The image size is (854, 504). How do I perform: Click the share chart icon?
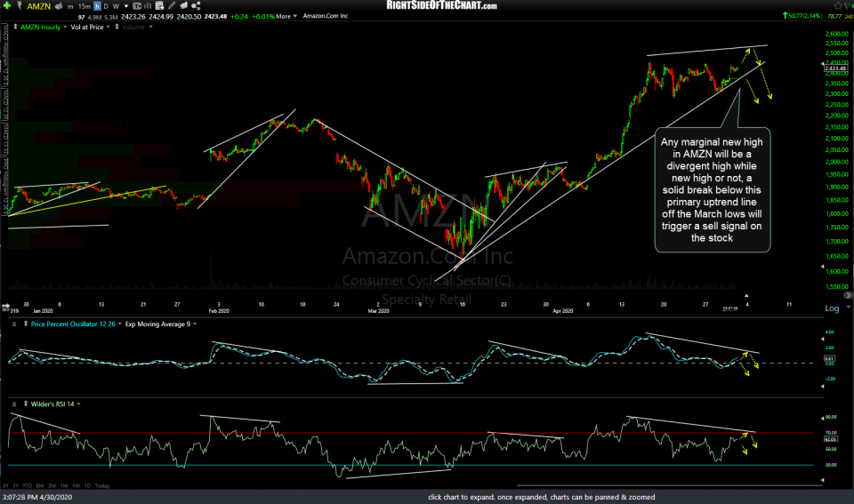pyautogui.click(x=196, y=6)
